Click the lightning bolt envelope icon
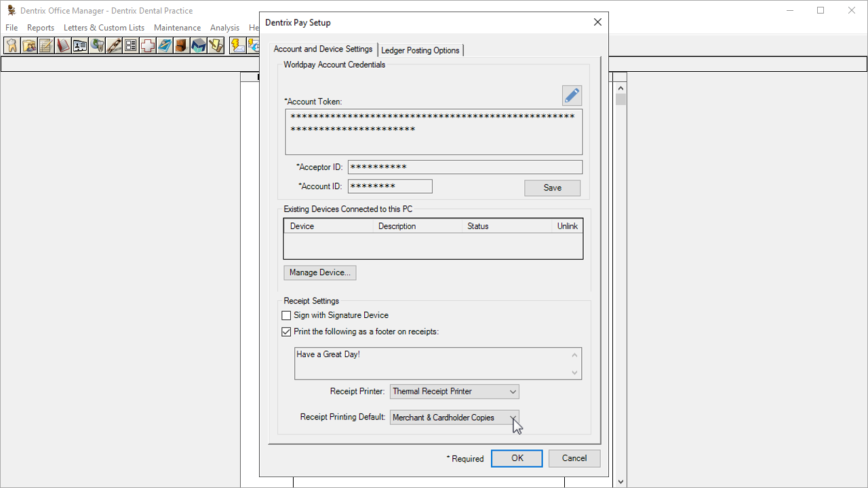Viewport: 868px width, 488px height. coord(237,45)
